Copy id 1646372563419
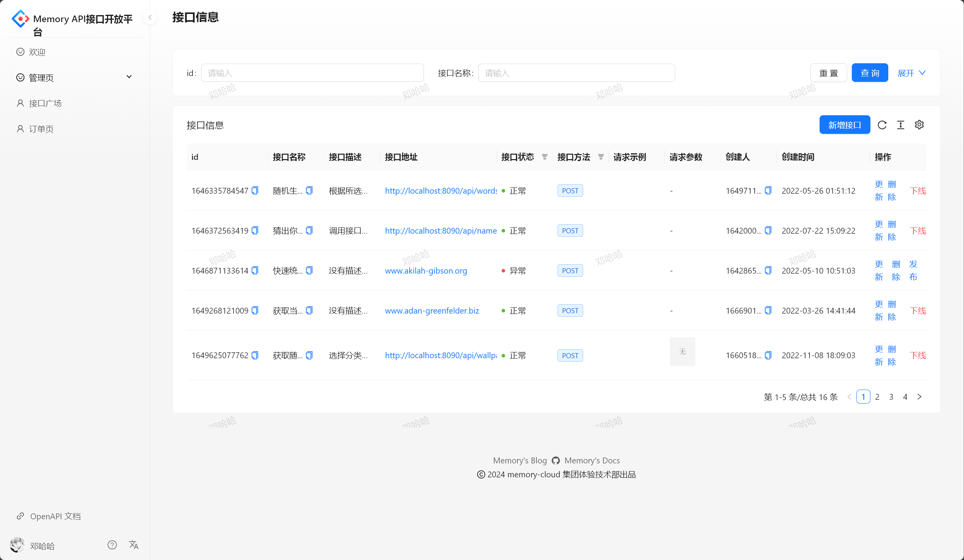Viewport: 964px width, 560px height. click(255, 231)
